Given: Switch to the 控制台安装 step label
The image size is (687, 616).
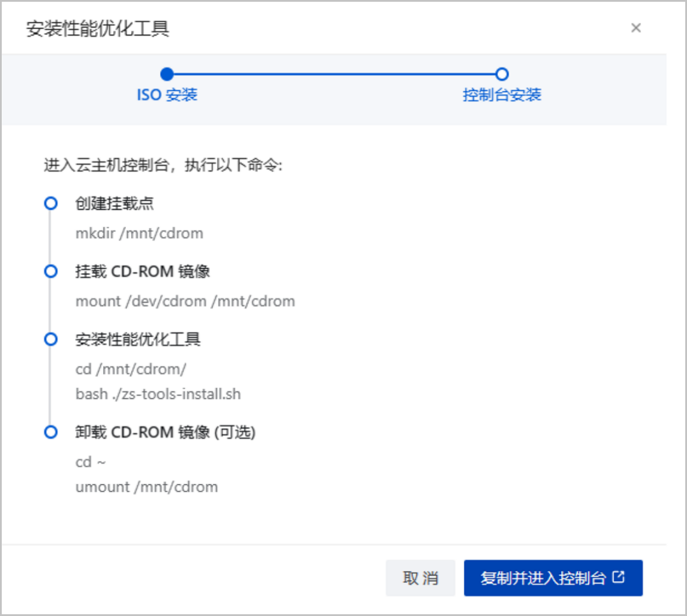Looking at the screenshot, I should point(502,95).
